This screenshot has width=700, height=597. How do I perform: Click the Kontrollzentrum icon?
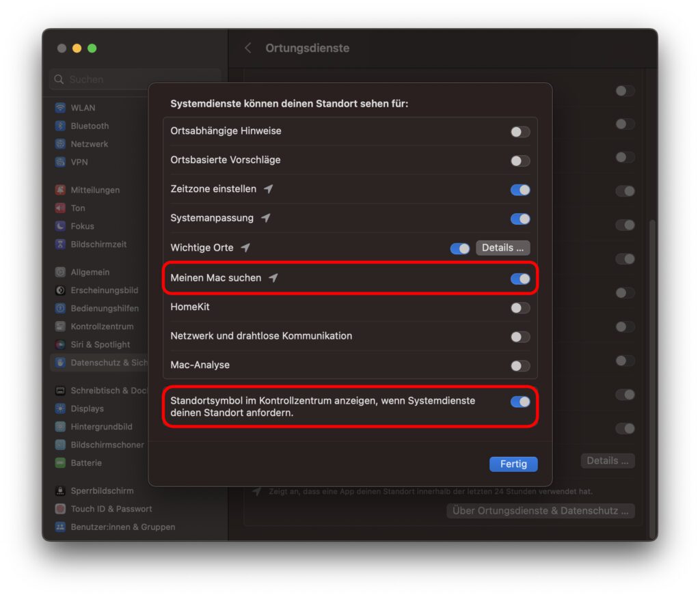coord(60,326)
